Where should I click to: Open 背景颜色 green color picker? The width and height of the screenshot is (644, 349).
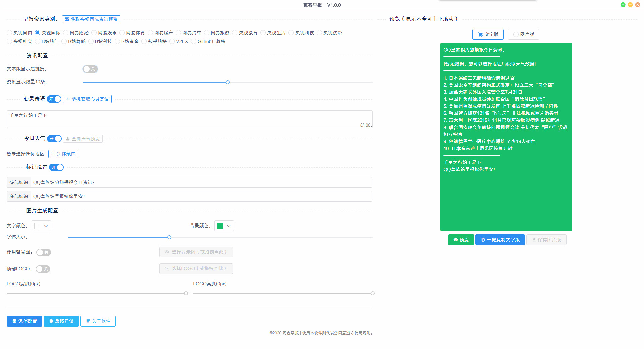point(224,226)
